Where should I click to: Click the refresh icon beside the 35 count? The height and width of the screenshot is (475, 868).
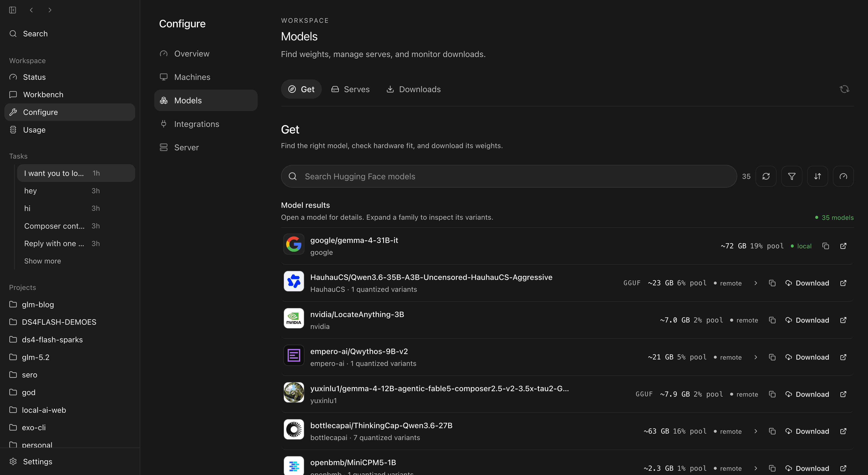click(766, 176)
